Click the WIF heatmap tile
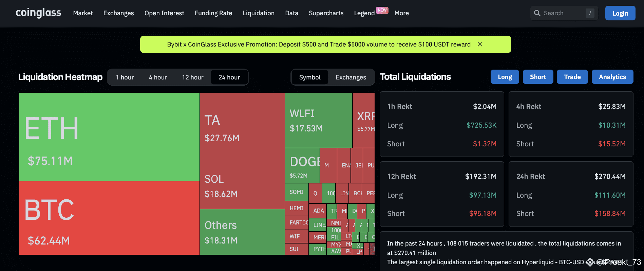Image resolution: width=644 pixels, height=271 pixels. click(297, 237)
